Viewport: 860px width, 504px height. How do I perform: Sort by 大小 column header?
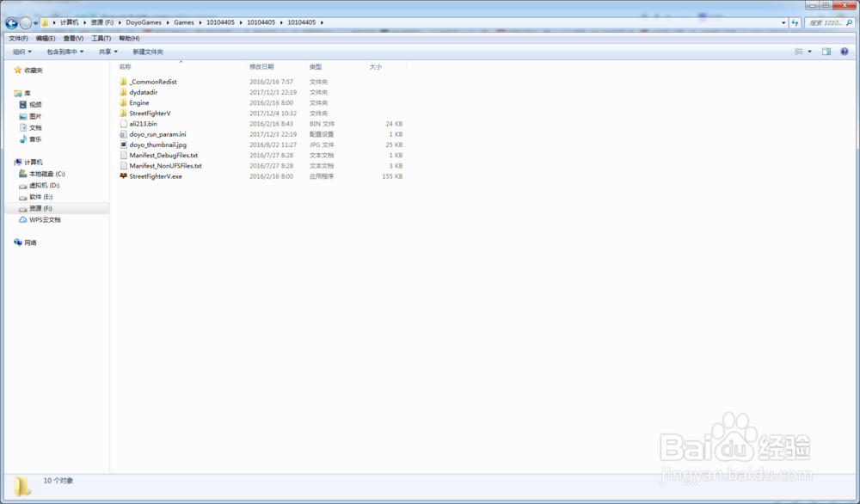[376, 67]
